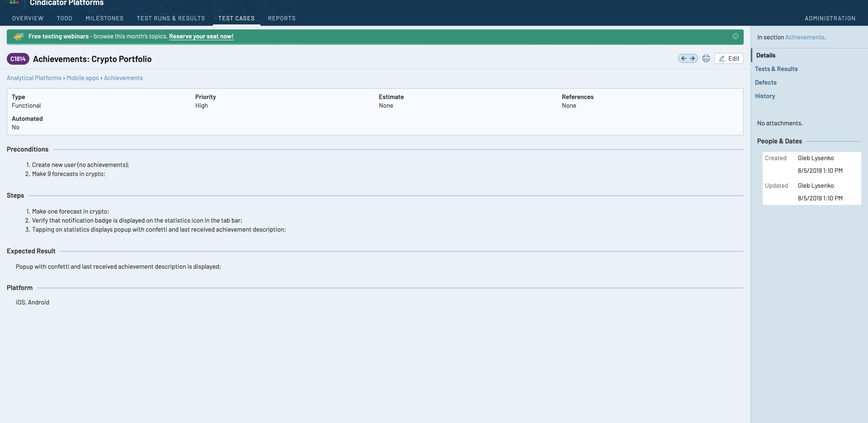
Task: Open the Administration menu
Action: click(x=830, y=18)
